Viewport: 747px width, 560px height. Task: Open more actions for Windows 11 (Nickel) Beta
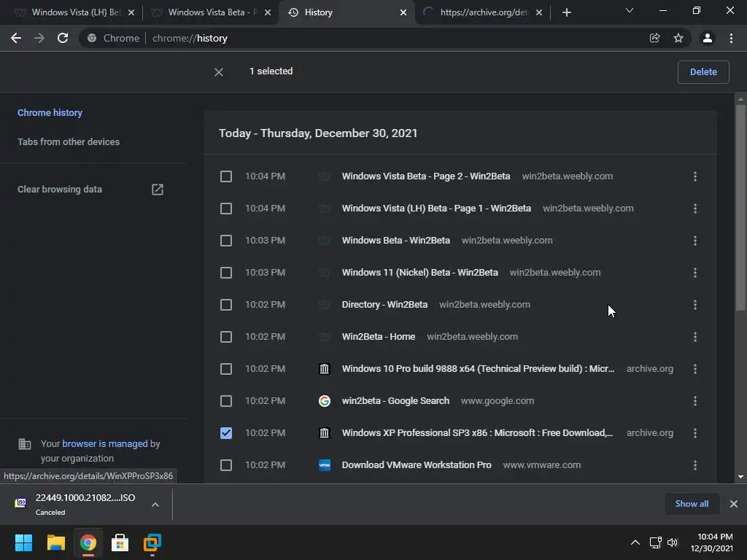(x=695, y=273)
